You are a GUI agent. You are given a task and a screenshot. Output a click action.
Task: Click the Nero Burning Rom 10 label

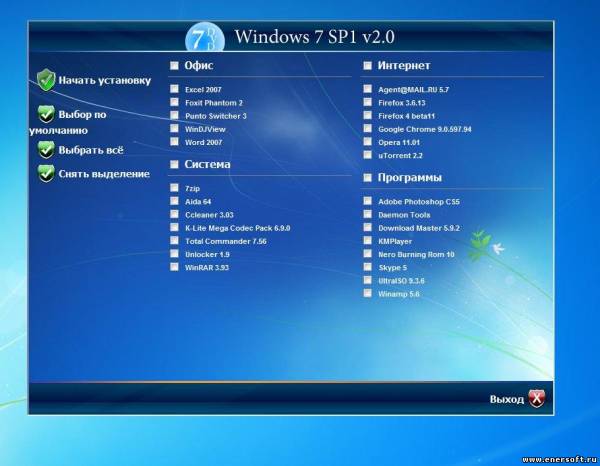tap(416, 254)
